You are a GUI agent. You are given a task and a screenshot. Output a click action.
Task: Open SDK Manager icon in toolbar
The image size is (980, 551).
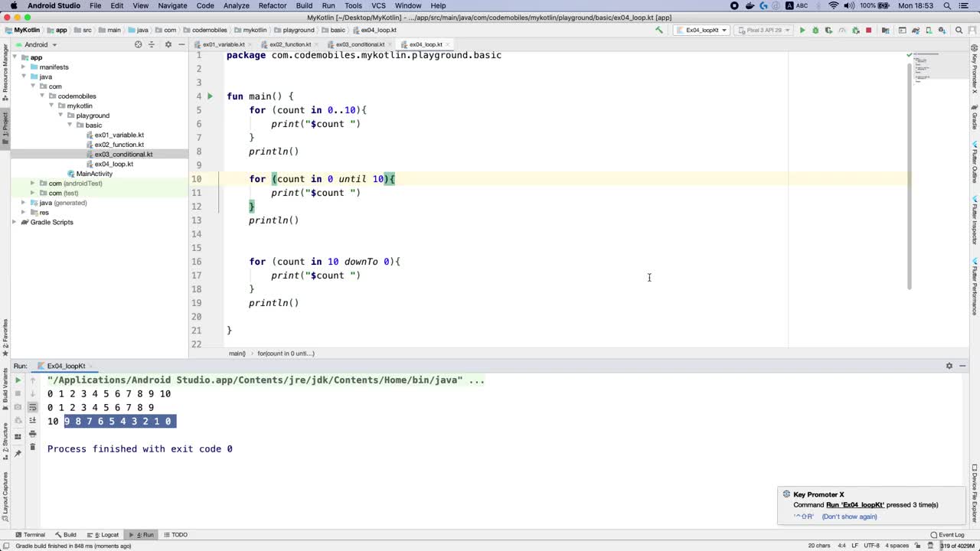tap(942, 31)
